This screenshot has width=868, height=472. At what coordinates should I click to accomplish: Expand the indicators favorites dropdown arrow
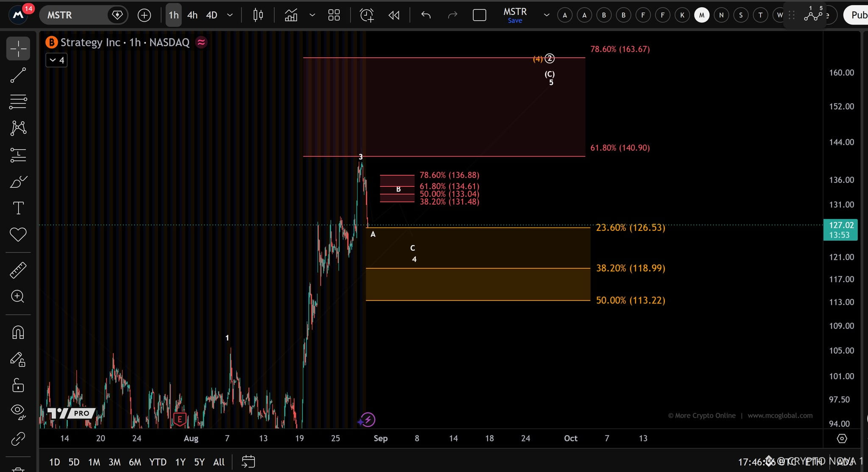312,15
